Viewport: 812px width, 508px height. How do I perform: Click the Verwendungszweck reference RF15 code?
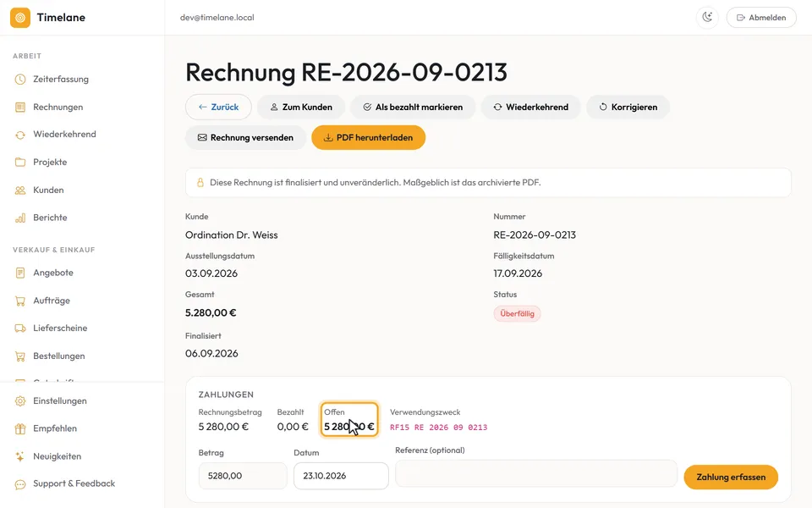click(x=439, y=428)
